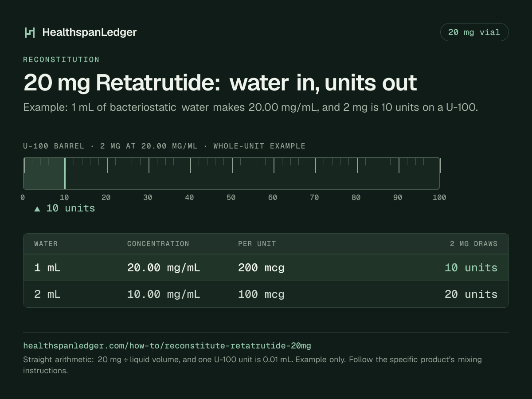The width and height of the screenshot is (532, 399).
Task: Click the '10.00 mg/mL' concentration cell
Action: (x=164, y=294)
